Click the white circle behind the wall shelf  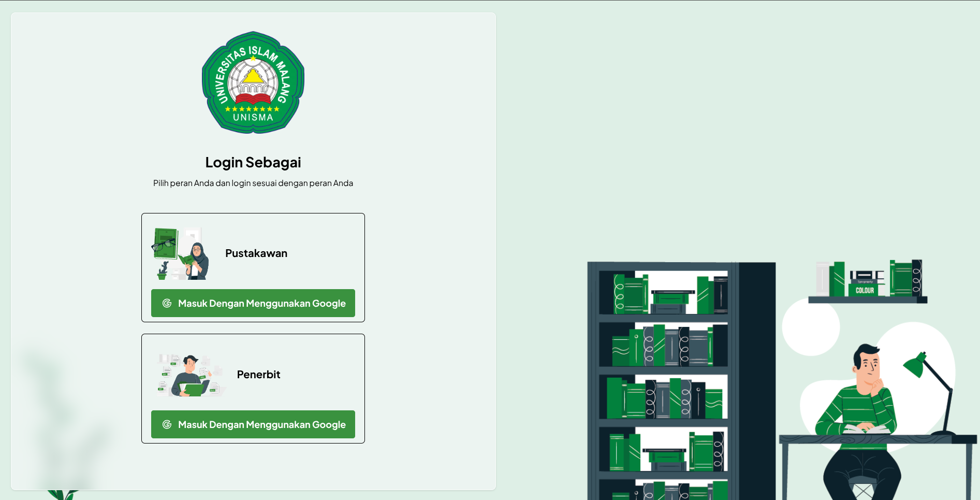coord(811,326)
